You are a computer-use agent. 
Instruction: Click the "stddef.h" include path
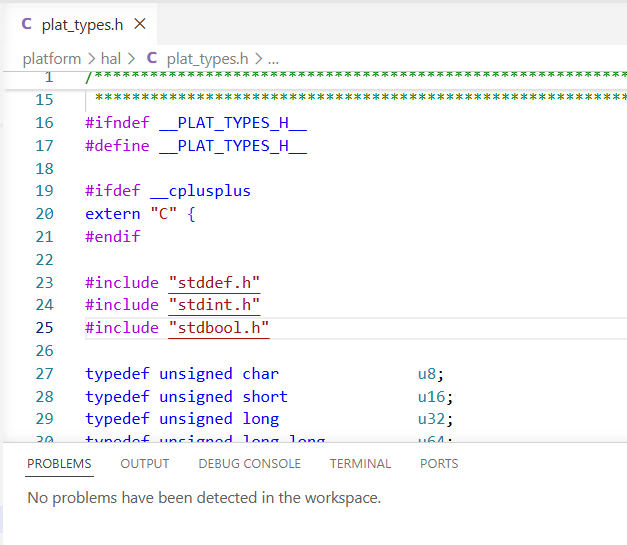[x=214, y=283]
